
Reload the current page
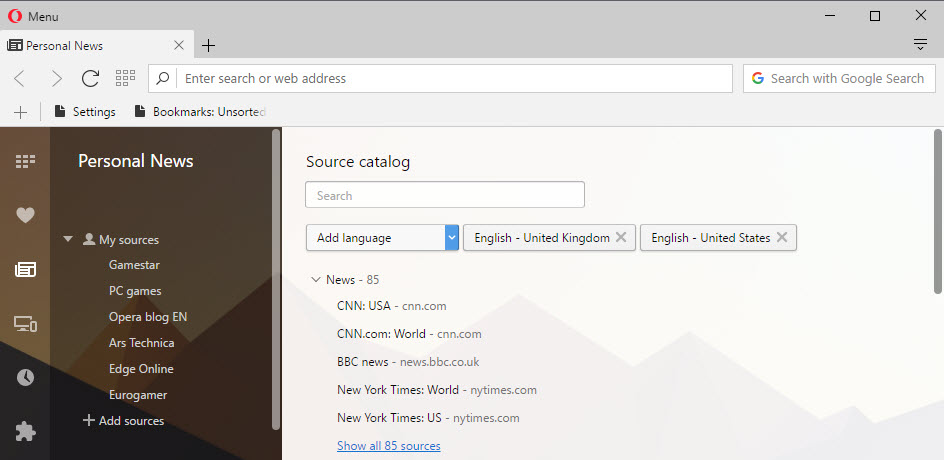90,78
